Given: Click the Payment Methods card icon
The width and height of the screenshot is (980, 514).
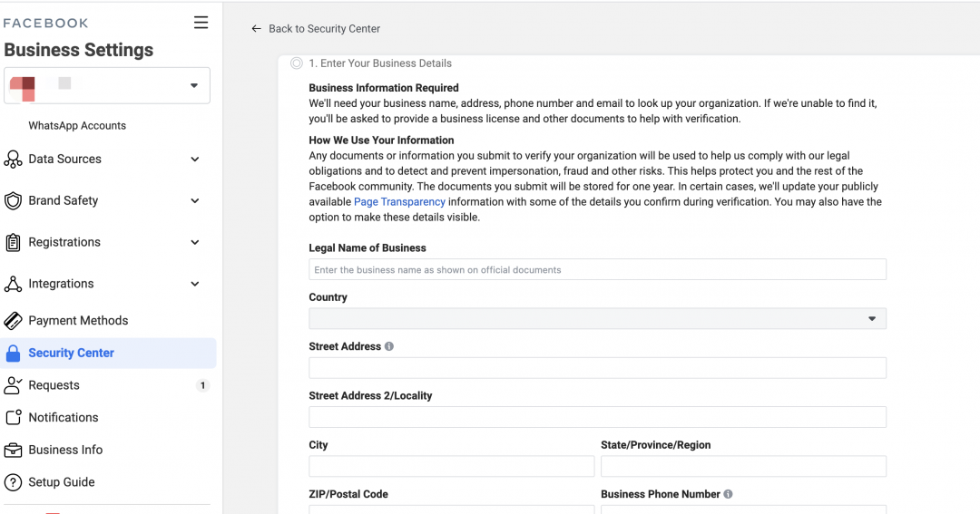Looking at the screenshot, I should [13, 321].
